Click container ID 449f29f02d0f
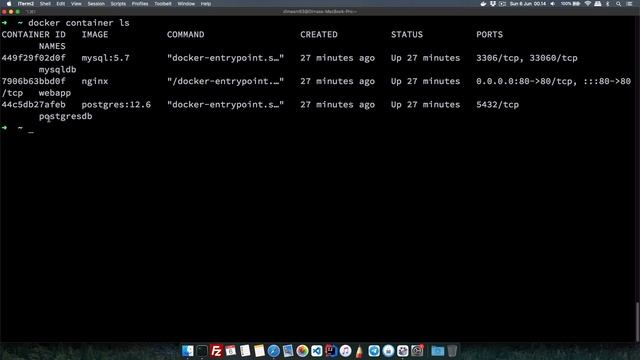Viewport: 640px width, 360px height. 33,58
